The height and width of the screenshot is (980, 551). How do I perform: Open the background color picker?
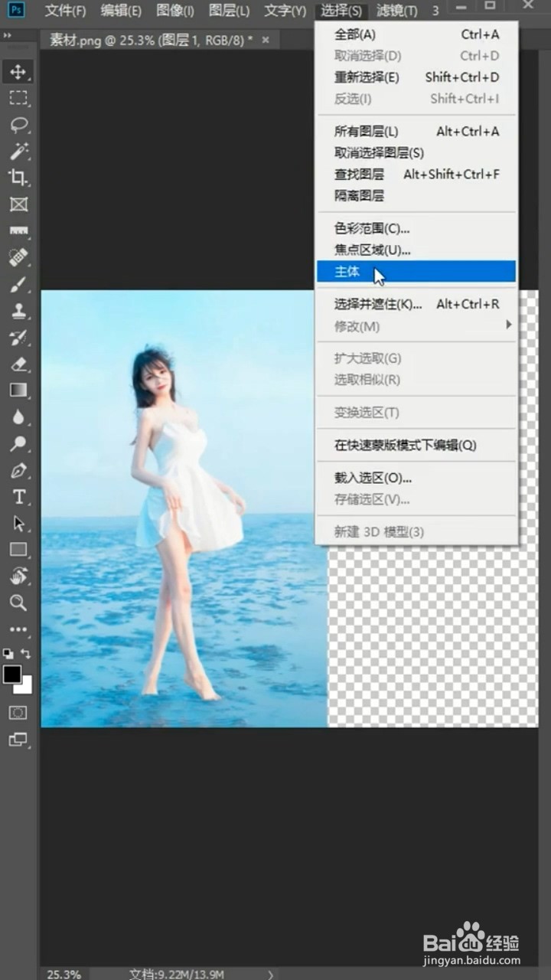tap(26, 687)
